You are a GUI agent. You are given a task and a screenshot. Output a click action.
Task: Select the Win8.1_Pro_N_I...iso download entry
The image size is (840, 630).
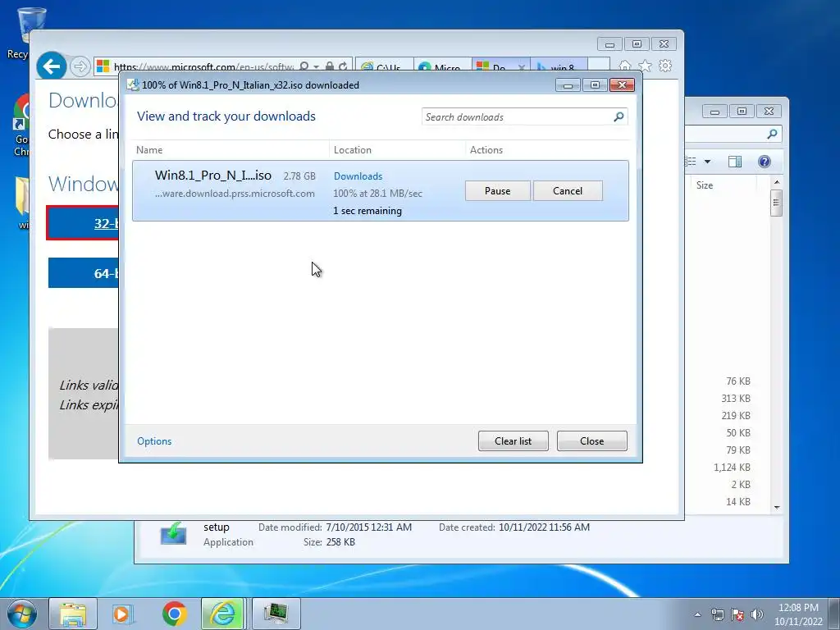coord(381,190)
